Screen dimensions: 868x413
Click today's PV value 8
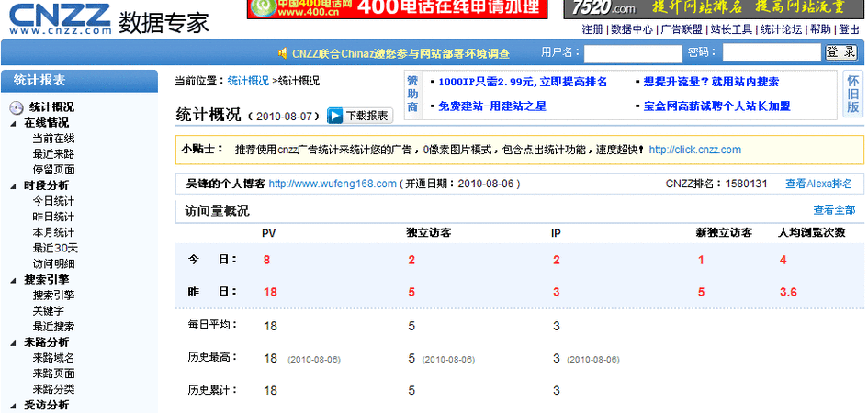266,260
